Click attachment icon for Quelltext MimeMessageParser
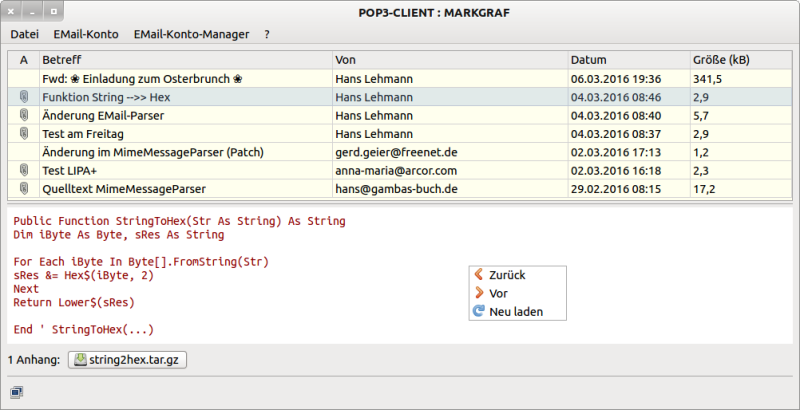Screen dimensions: 800x410 point(24,189)
